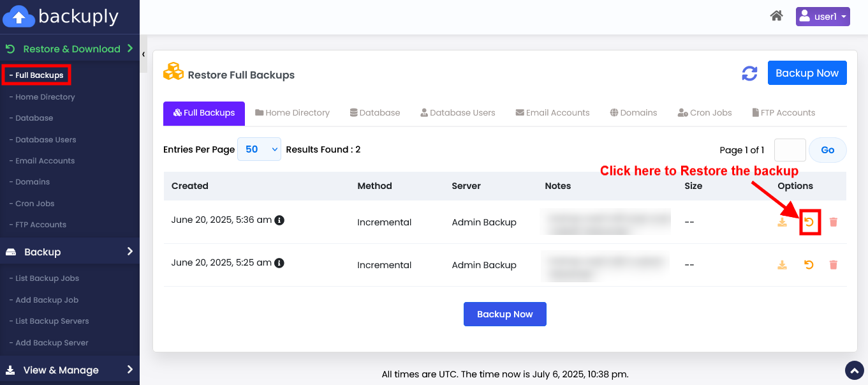This screenshot has height=385, width=868.
Task: Switch to the Database Users tab
Action: pyautogui.click(x=457, y=113)
